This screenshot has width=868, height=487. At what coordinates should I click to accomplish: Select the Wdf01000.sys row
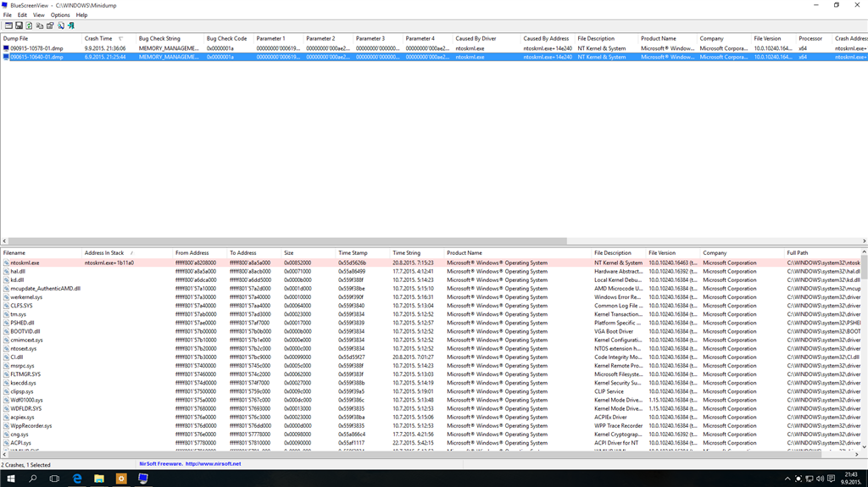tap(431, 400)
